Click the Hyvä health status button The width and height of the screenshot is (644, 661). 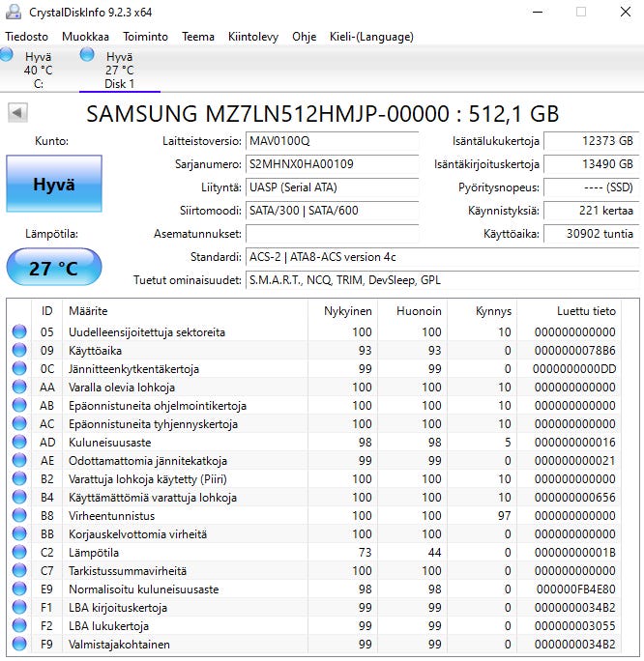(54, 184)
